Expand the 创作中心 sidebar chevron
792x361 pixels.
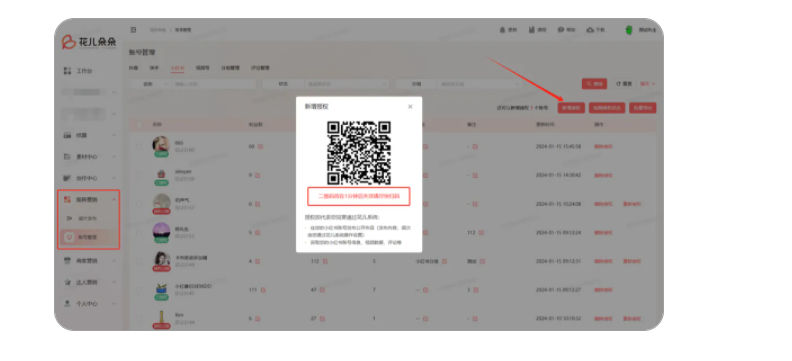pyautogui.click(x=114, y=178)
